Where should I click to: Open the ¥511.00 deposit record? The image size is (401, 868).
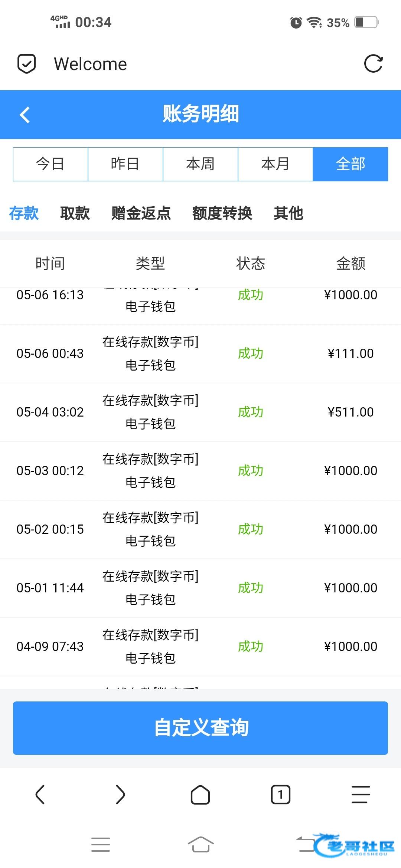pos(200,412)
